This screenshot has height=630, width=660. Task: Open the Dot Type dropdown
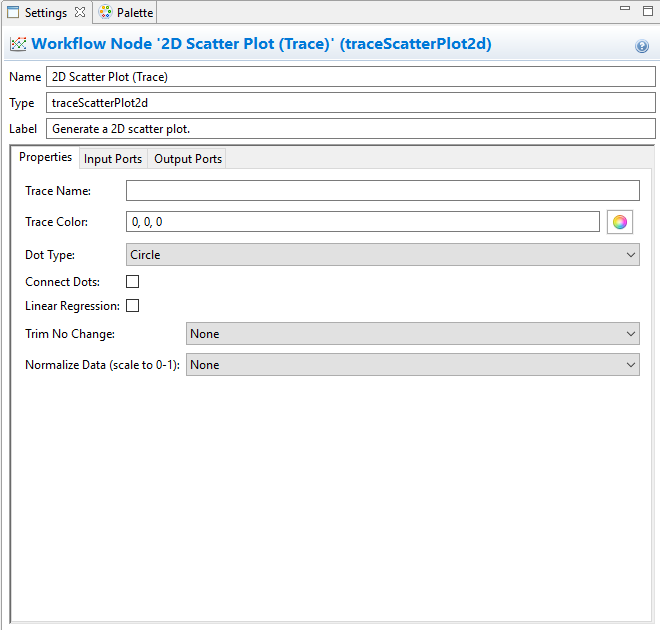[383, 255]
